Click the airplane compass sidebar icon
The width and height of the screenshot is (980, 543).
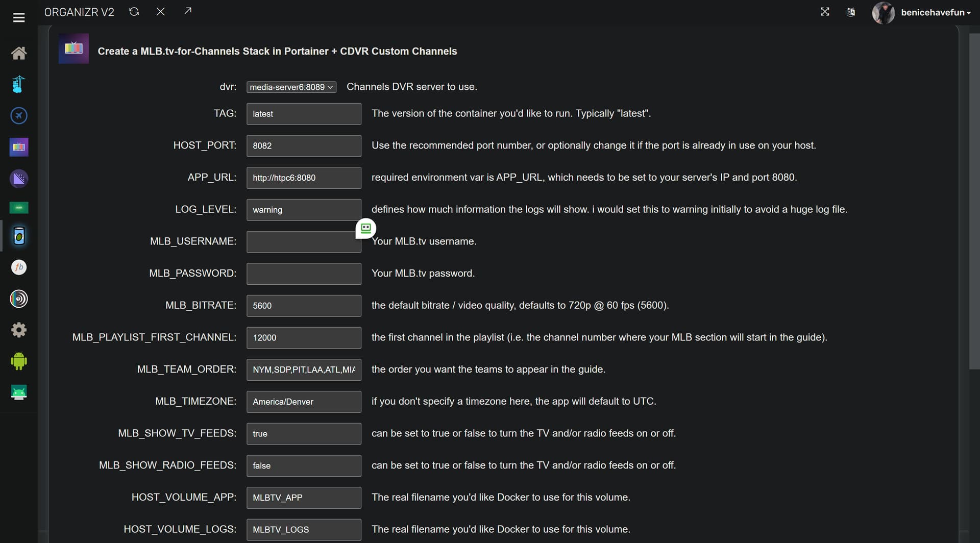pyautogui.click(x=19, y=116)
